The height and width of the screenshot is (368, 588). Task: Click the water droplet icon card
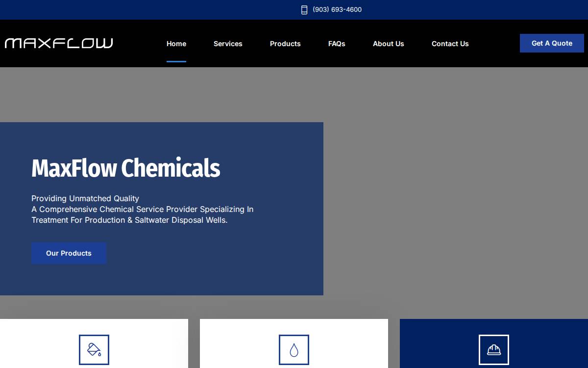click(x=294, y=343)
